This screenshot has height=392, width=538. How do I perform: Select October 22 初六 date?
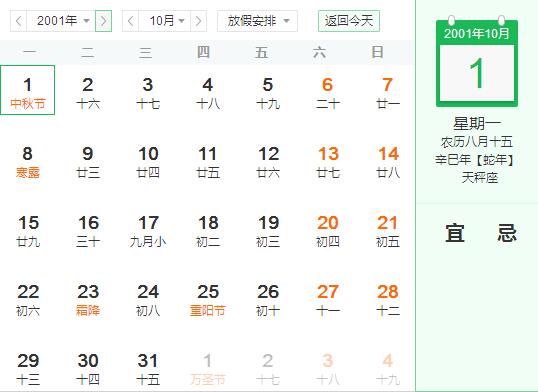pos(28,300)
